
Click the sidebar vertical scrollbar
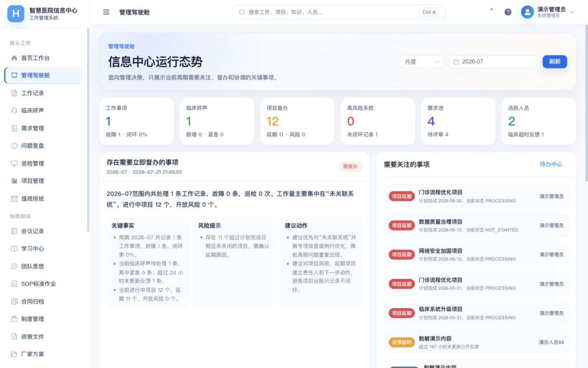point(88,130)
